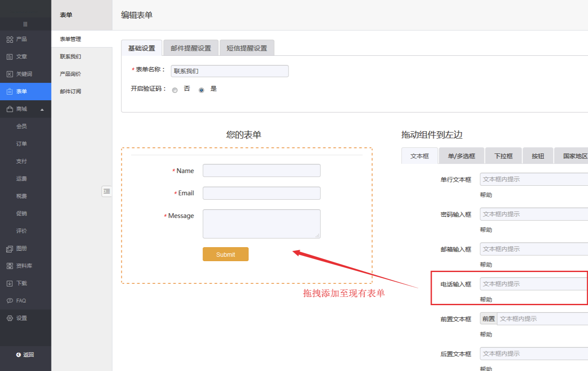
Task: Open 文章 via its sidebar icon
Action: [x=10, y=57]
